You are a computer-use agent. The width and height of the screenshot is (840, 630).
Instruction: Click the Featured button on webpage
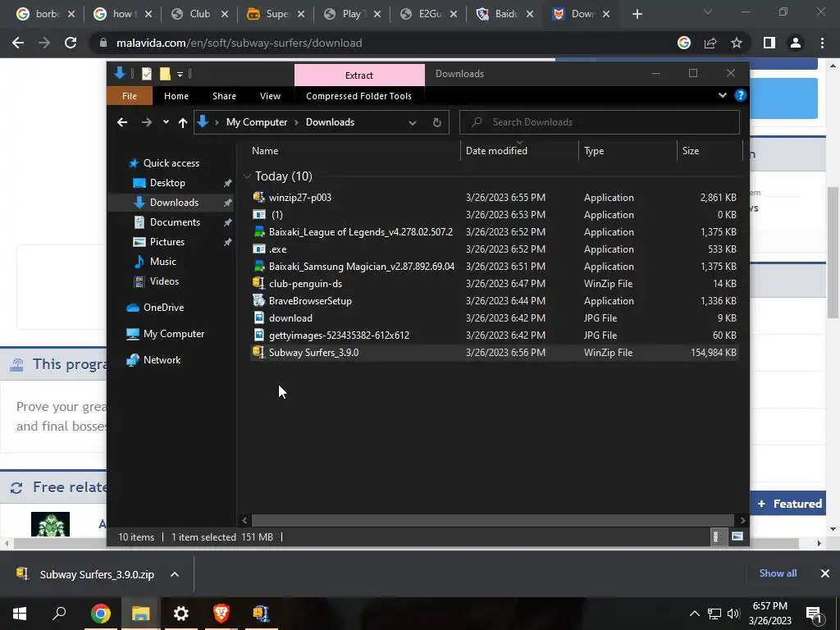(x=790, y=504)
